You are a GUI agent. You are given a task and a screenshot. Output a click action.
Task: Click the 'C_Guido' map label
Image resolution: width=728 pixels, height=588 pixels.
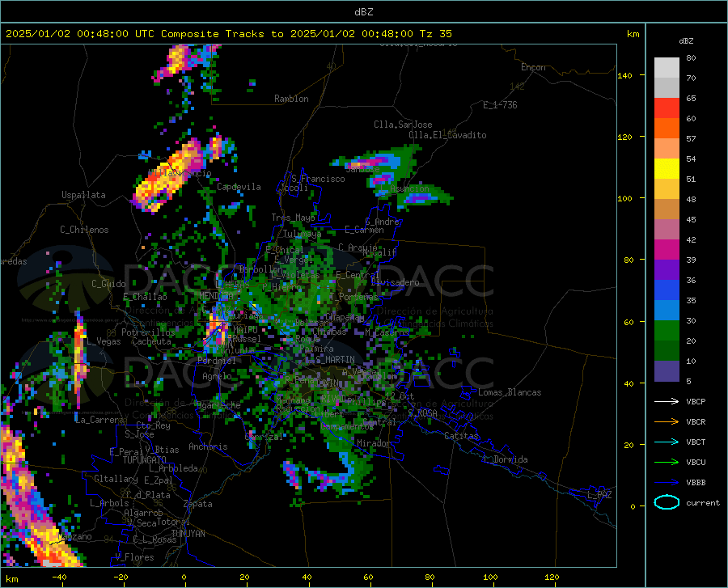click(108, 284)
